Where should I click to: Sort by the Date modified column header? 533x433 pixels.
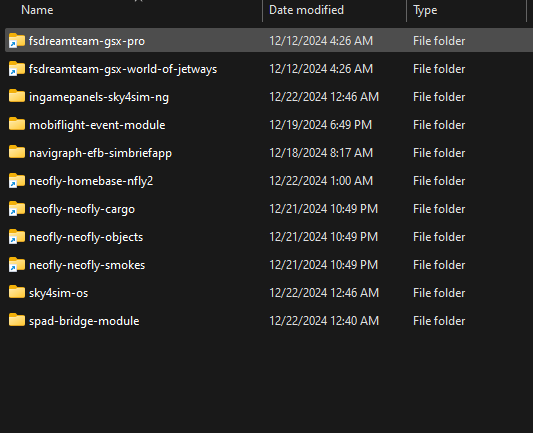pyautogui.click(x=306, y=10)
